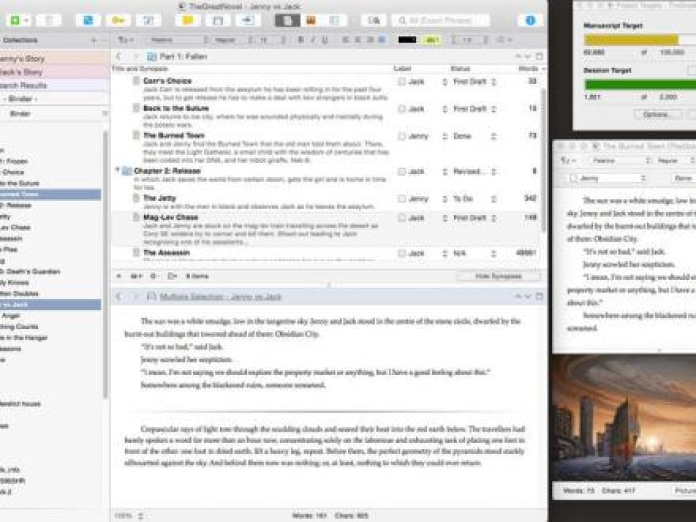Click the yellow comment bubble toolbar icon
The height and width of the screenshot is (522, 696).
pos(186,20)
